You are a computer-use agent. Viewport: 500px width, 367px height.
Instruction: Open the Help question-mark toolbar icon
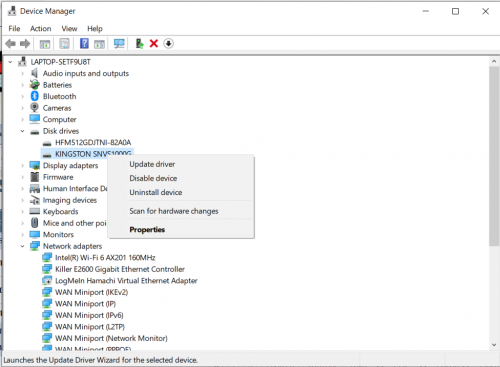(84, 43)
